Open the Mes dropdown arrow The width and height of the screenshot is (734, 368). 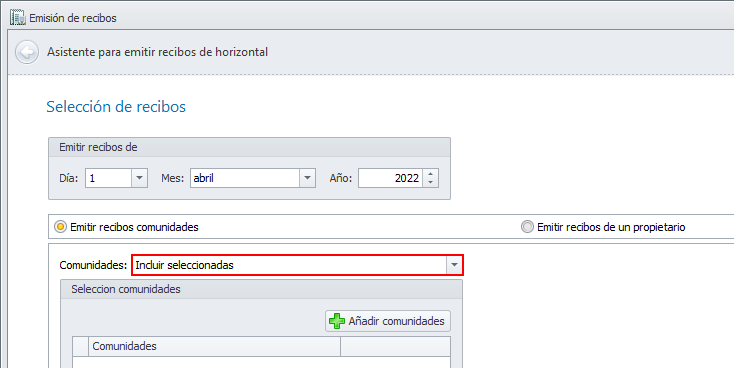[307, 178]
